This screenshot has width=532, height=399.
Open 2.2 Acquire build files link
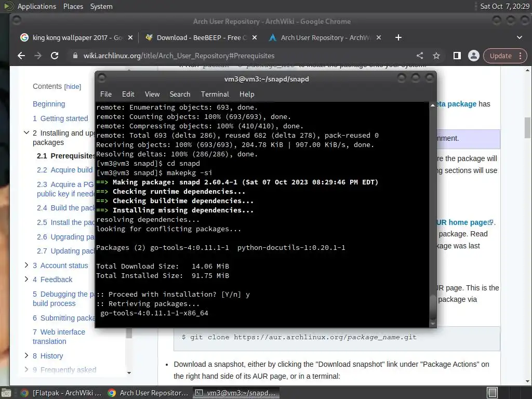(65, 170)
